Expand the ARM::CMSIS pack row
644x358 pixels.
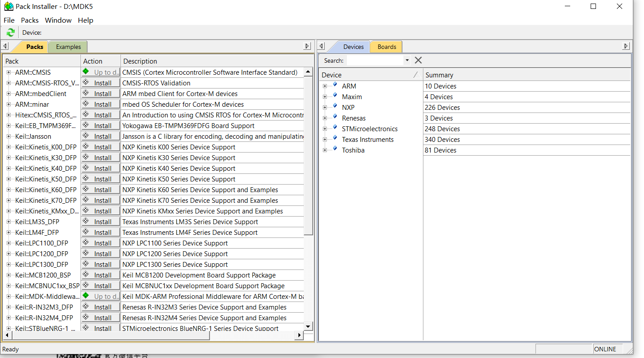click(8, 72)
